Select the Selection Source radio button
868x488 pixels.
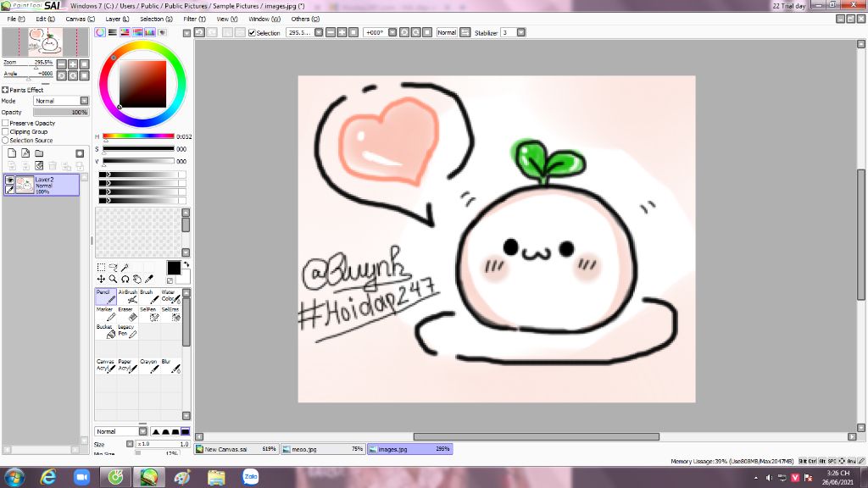(6, 141)
